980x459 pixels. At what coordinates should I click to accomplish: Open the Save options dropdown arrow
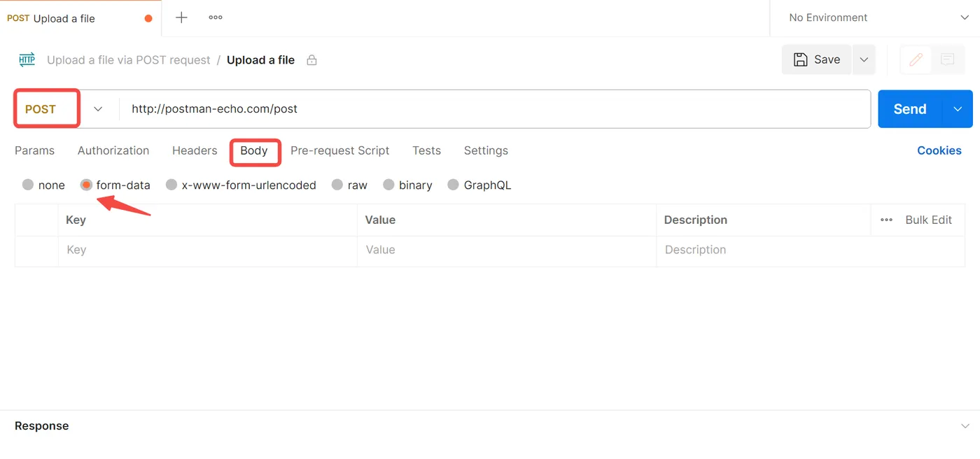864,59
